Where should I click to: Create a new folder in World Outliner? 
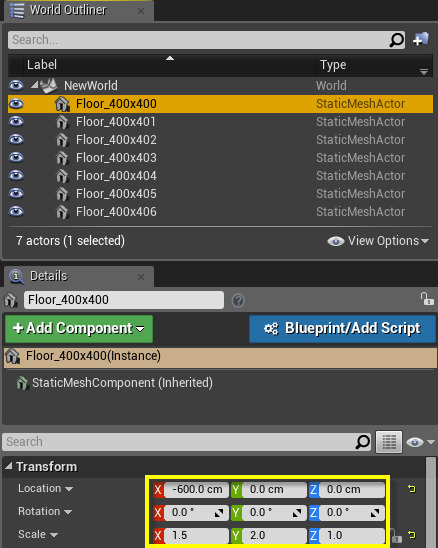pos(421,39)
